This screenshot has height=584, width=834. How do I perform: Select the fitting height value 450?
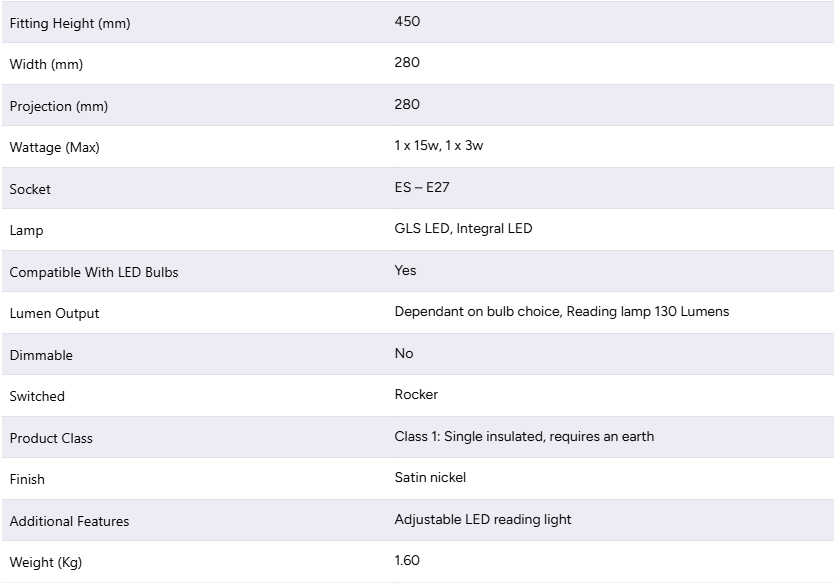(407, 21)
